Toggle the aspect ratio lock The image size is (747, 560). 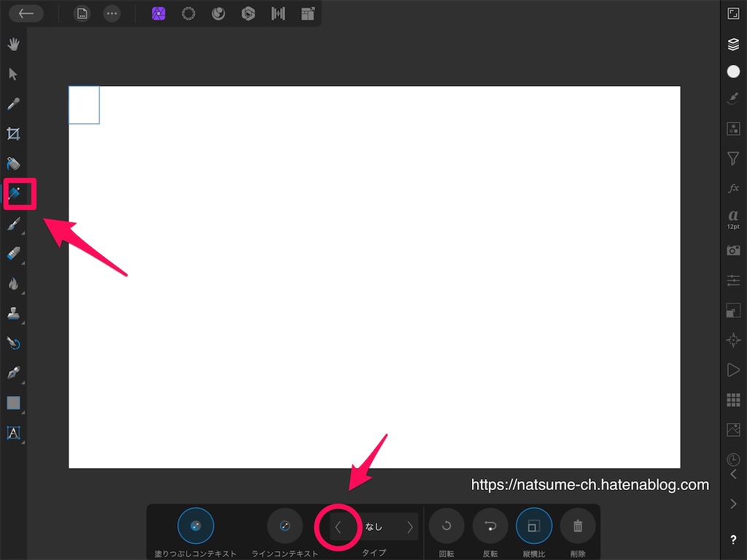[x=534, y=526]
